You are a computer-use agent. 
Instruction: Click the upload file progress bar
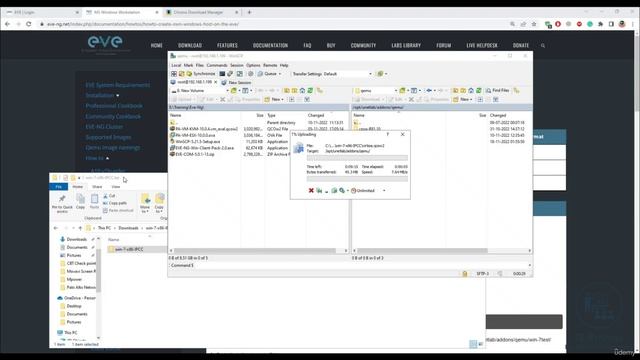[x=357, y=158]
